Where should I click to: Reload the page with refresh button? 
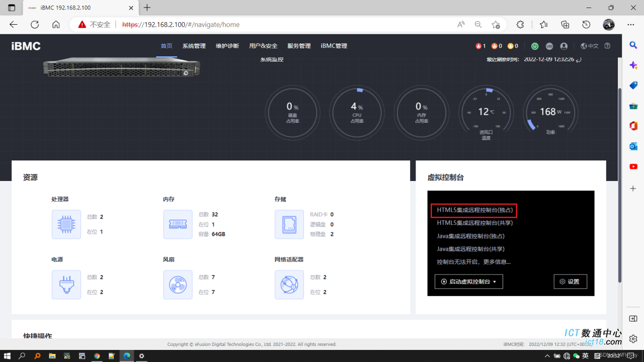coord(35,25)
